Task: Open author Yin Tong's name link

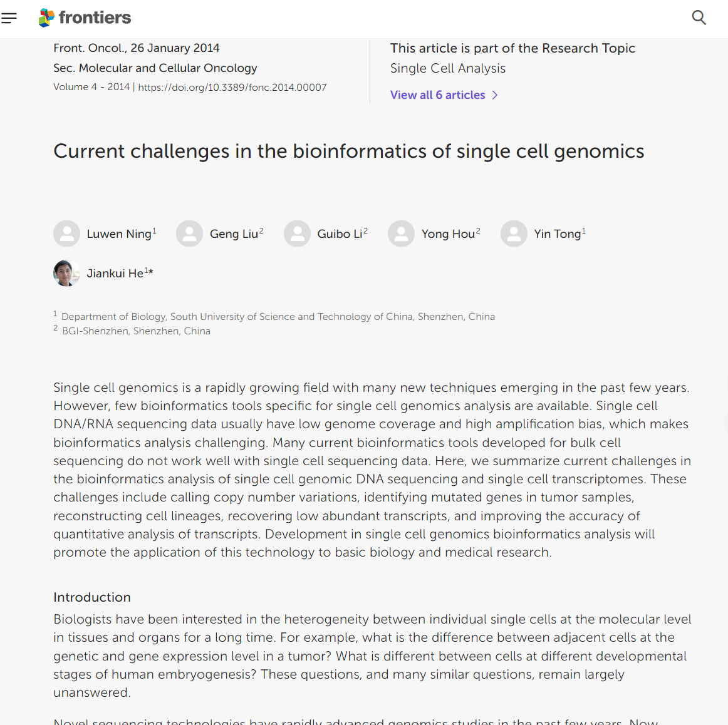Action: pos(557,234)
